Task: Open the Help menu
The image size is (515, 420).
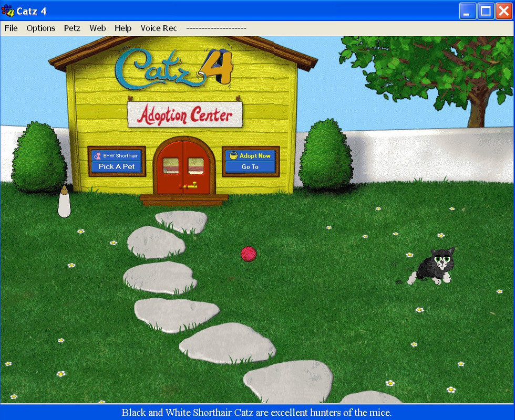Action: pyautogui.click(x=123, y=28)
